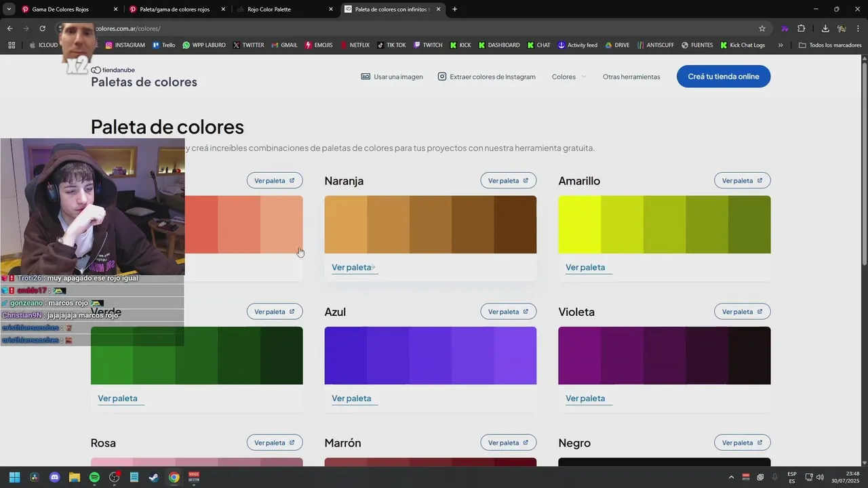Close the Rojo Color Palette tab

[x=331, y=9]
